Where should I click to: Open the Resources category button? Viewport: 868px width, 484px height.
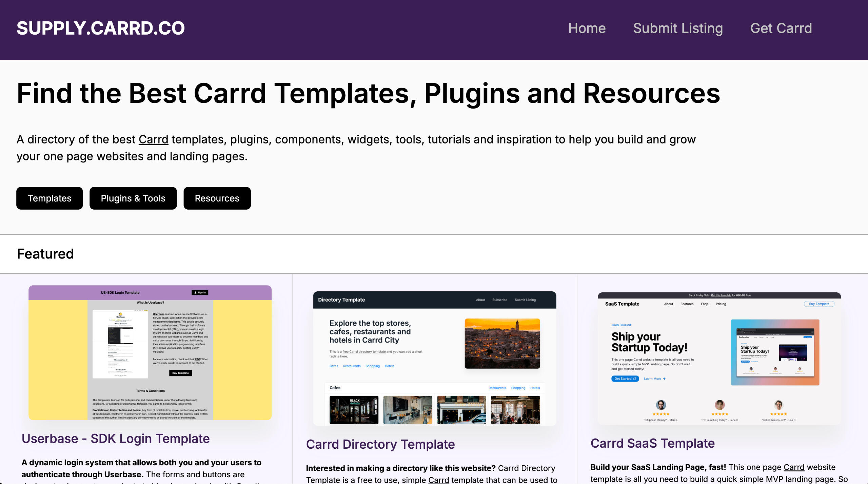tap(217, 198)
